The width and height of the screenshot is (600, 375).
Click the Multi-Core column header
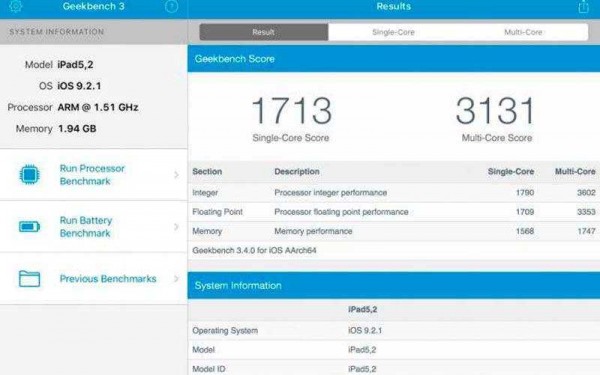pos(575,171)
